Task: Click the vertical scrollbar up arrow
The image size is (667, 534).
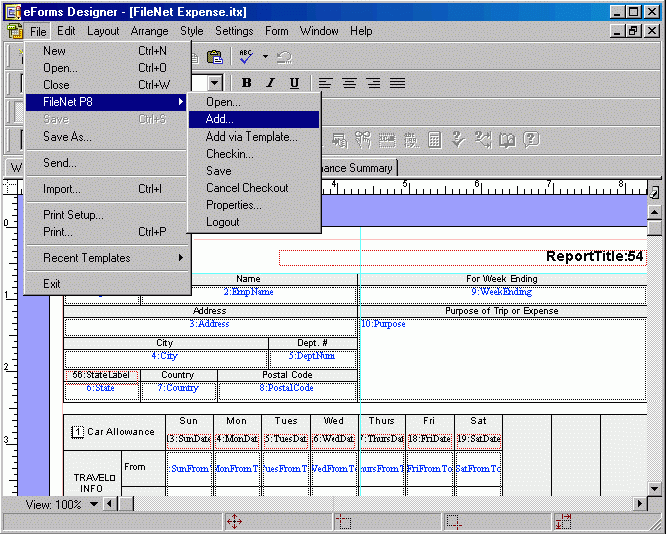Action: pos(655,211)
